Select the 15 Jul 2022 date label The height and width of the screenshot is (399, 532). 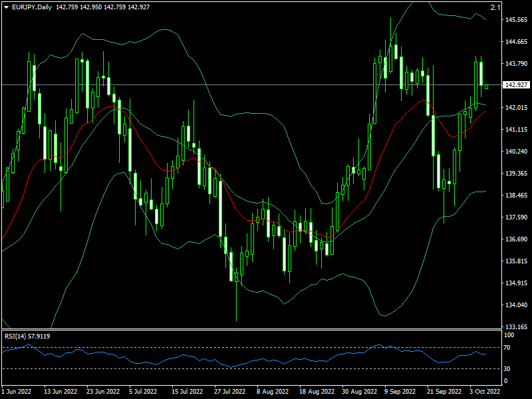tap(187, 391)
